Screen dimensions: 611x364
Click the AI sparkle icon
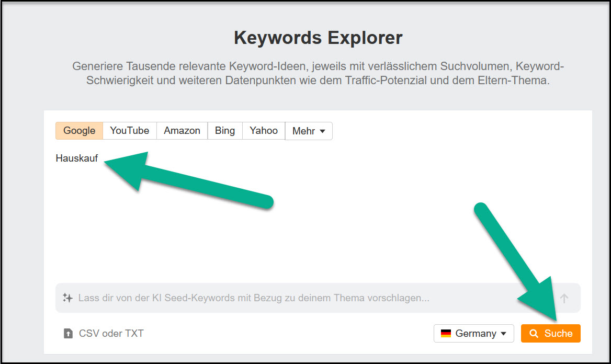[67, 298]
